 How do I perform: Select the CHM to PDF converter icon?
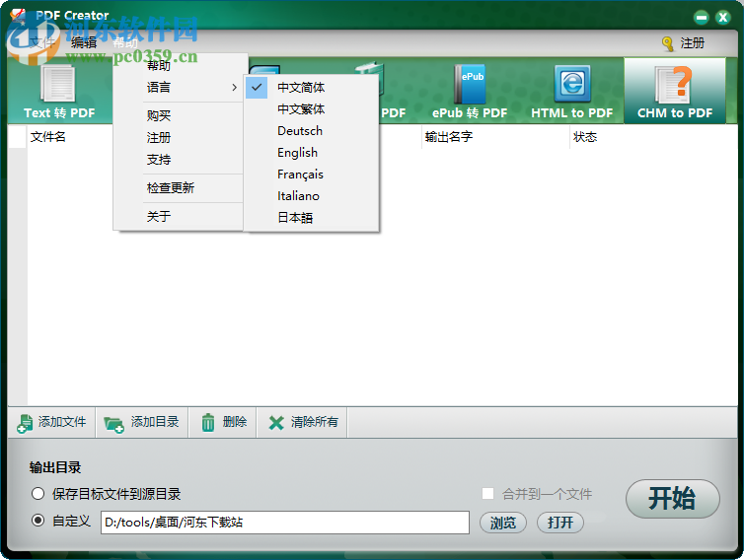674,85
